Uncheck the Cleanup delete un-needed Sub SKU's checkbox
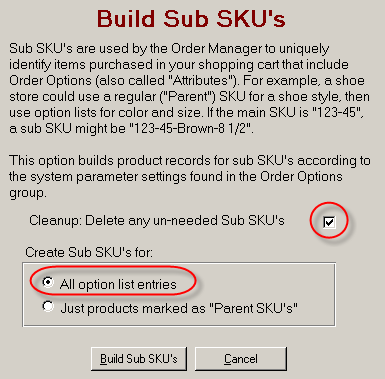The image size is (385, 379). pos(329,222)
